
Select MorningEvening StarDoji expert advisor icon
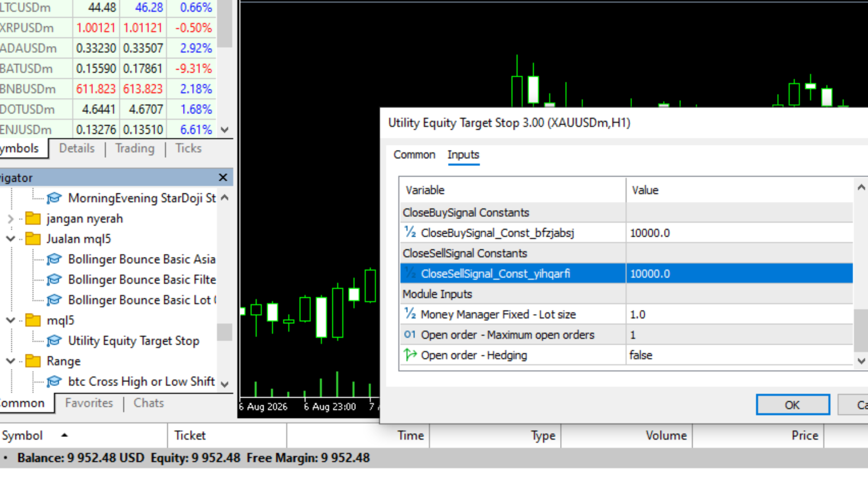[x=54, y=198]
